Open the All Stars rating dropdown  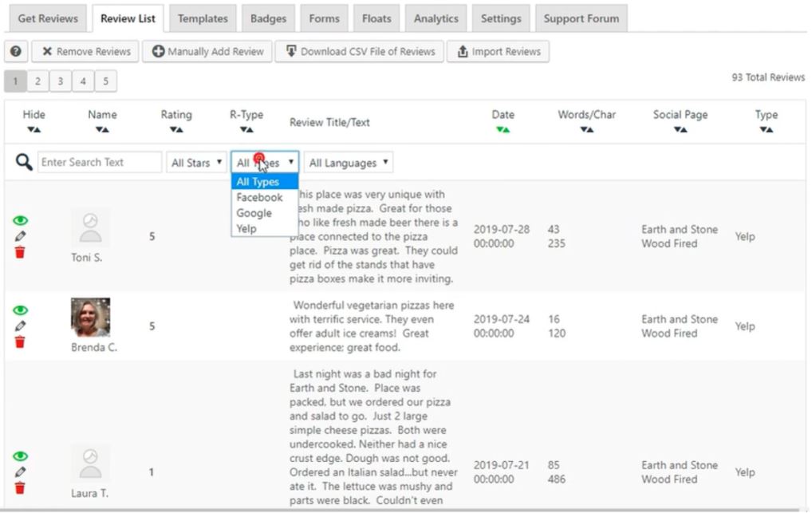point(196,163)
